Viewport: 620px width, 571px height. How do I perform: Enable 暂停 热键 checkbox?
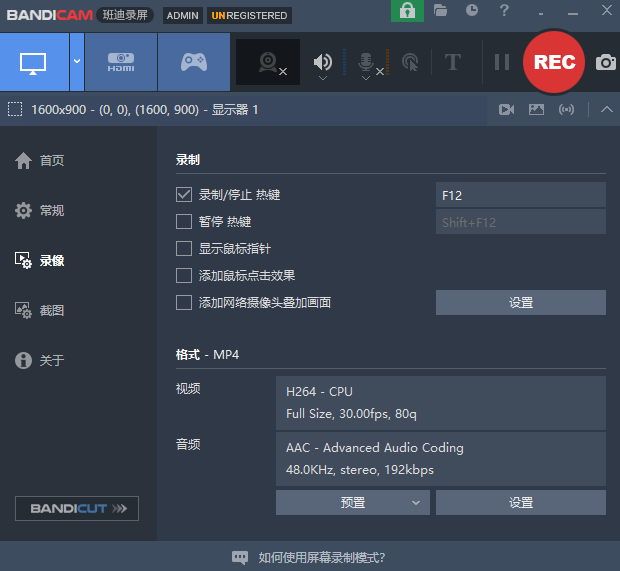pos(184,221)
